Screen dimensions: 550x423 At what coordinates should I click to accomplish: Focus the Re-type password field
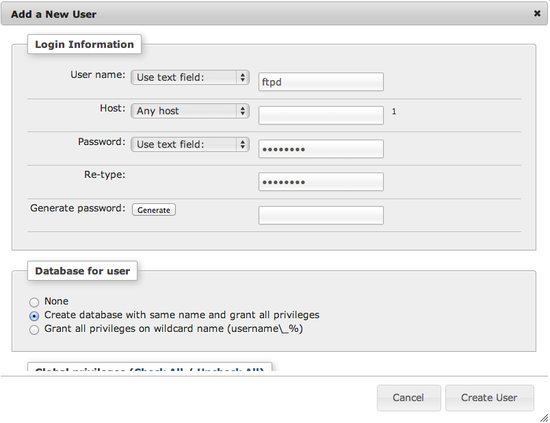pyautogui.click(x=321, y=182)
